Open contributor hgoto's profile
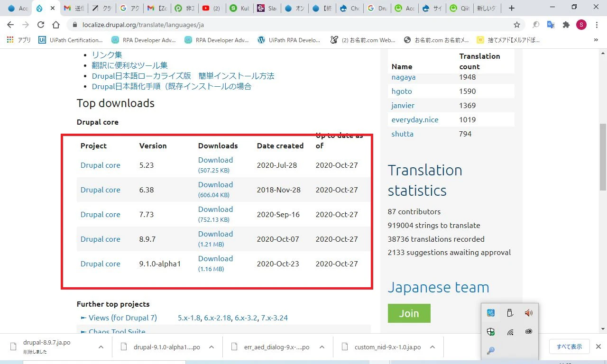607x364 pixels. coord(402,91)
